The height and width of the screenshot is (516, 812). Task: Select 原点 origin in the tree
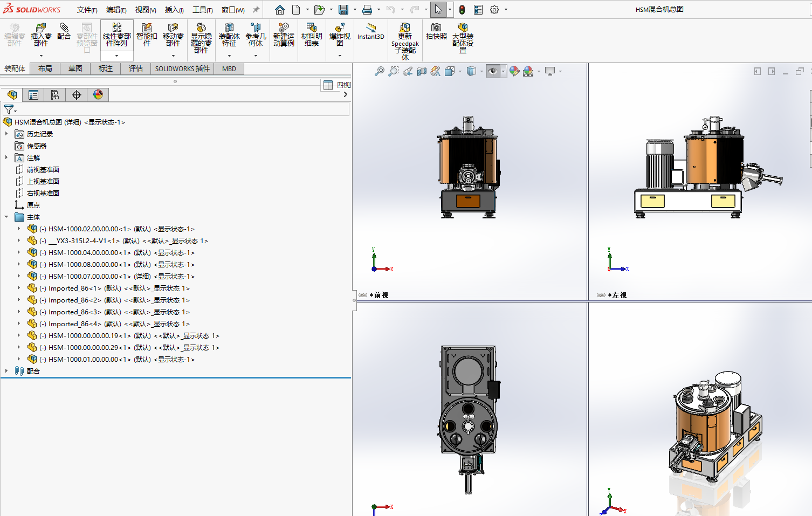pyautogui.click(x=33, y=205)
